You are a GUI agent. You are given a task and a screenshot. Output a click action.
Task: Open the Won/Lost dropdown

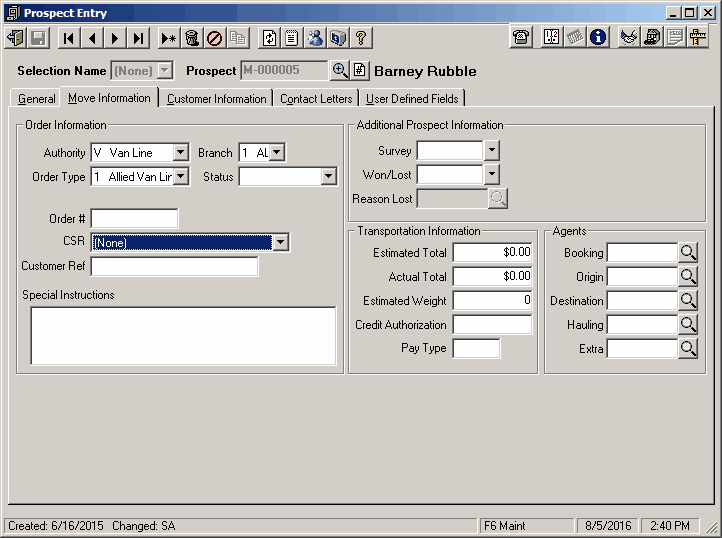(492, 174)
